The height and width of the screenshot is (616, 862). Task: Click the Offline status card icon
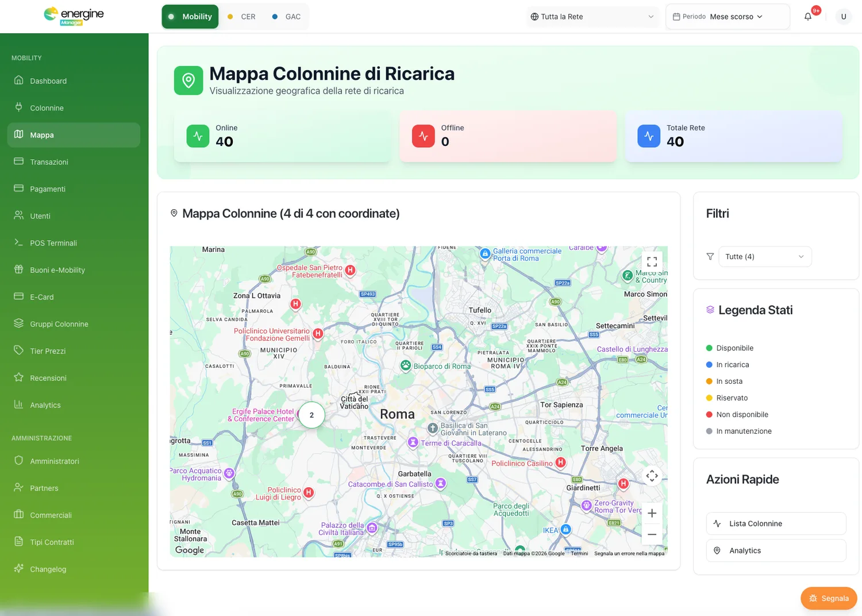[424, 136]
